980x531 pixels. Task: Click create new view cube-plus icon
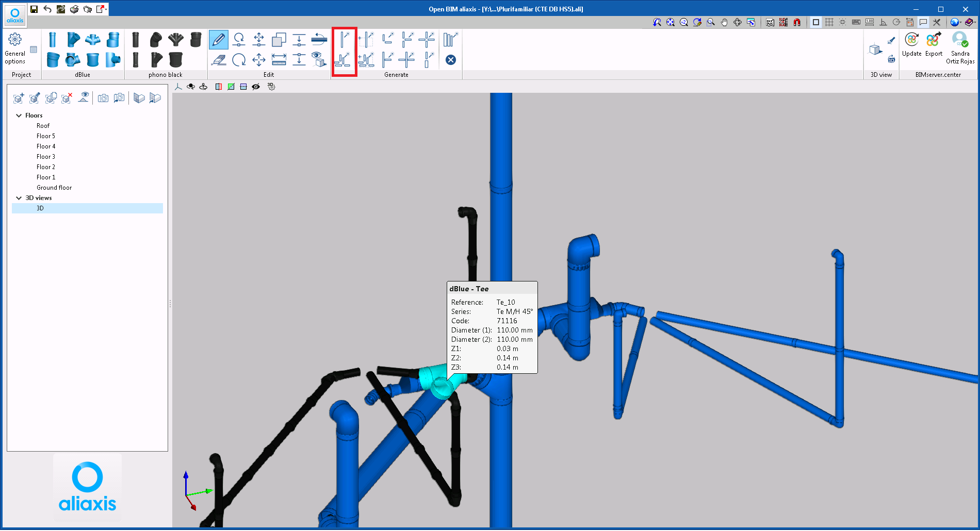pos(19,98)
